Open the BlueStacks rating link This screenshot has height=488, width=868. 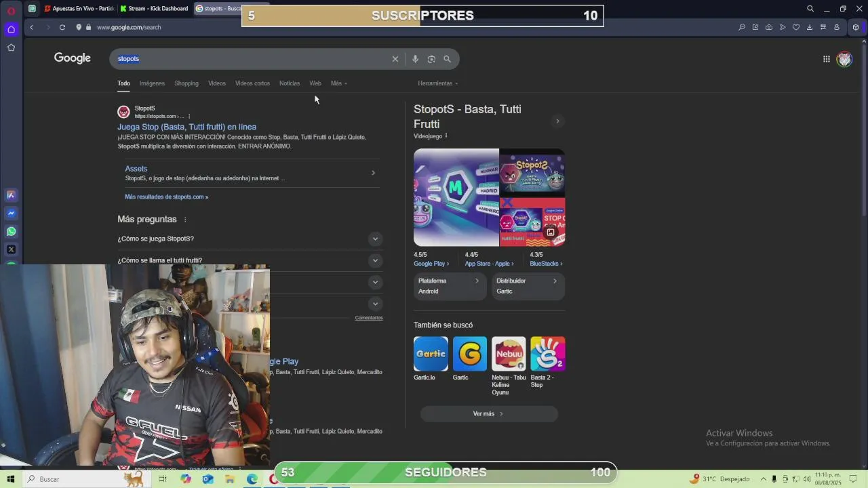[546, 264]
